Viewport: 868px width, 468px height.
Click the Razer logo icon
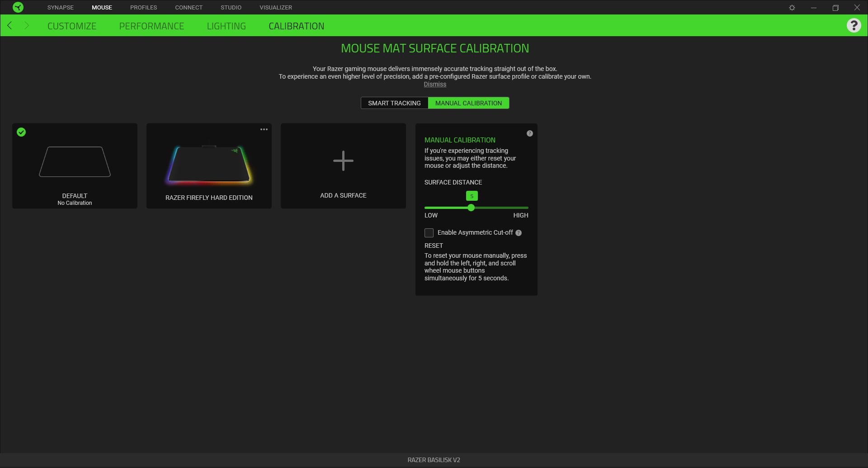point(18,7)
